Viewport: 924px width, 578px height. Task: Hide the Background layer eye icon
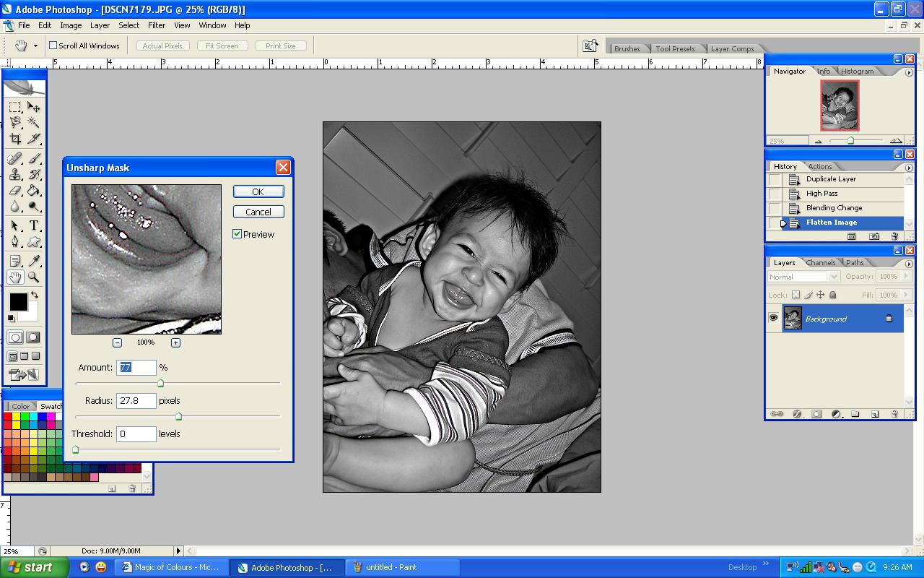[774, 318]
